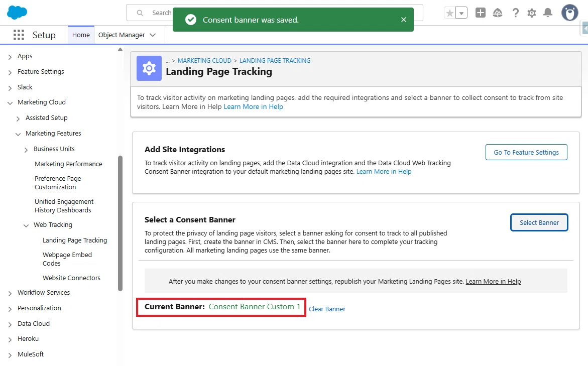The image size is (588, 366).
Task: Click the sidebar scroll up arrow
Action: (120, 50)
